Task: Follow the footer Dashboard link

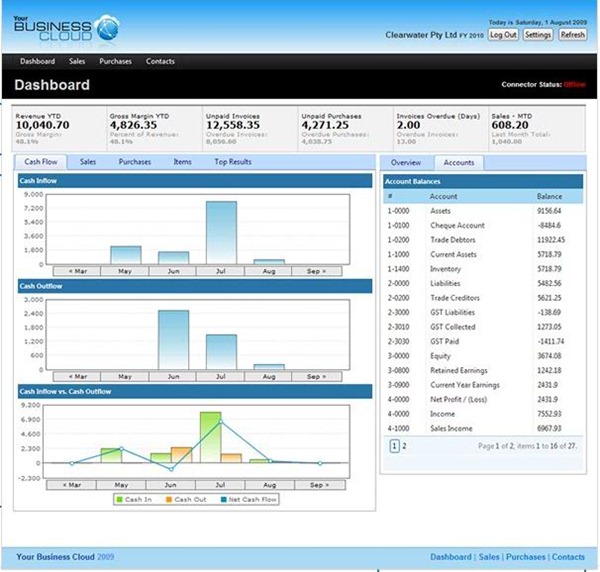Action: pyautogui.click(x=450, y=557)
